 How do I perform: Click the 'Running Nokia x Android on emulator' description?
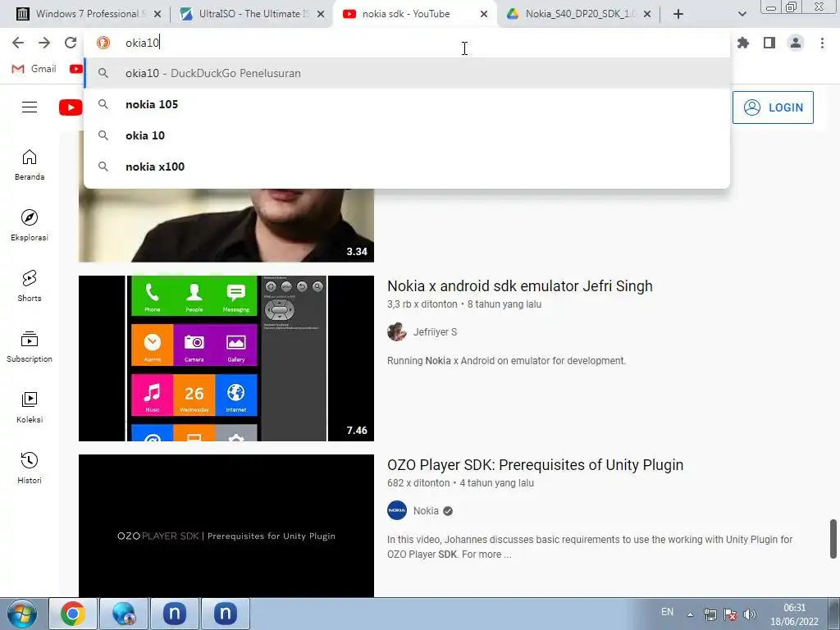click(506, 361)
